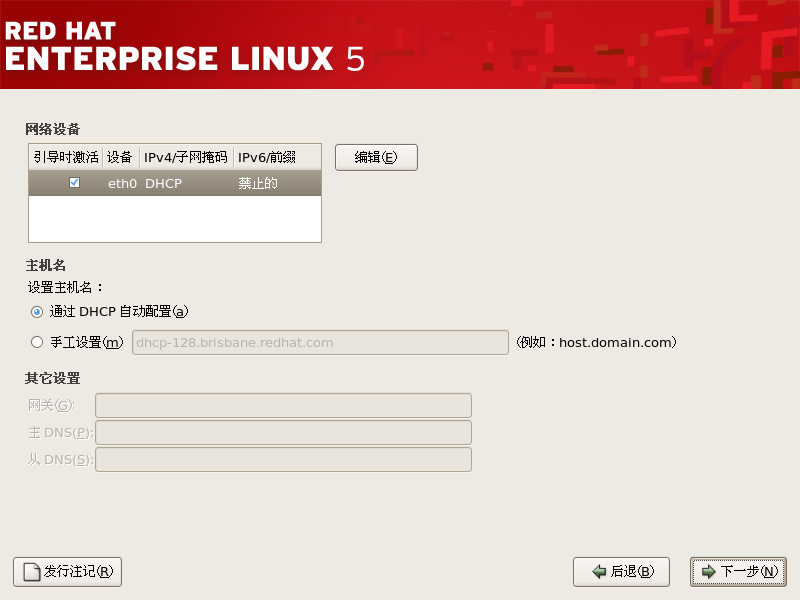
Task: Select the DHCP cell in eth0 row
Action: coord(163,183)
